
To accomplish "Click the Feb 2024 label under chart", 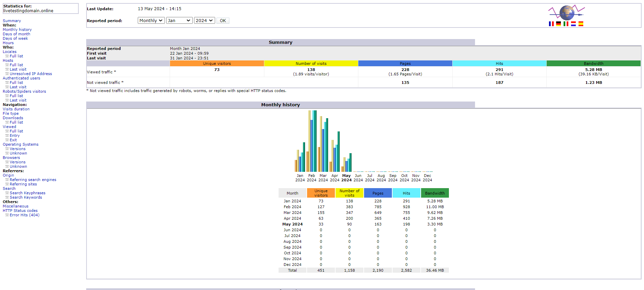I will pos(311,178).
